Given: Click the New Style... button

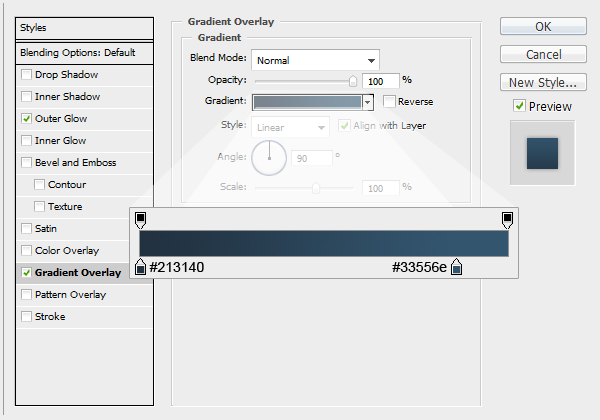Looking at the screenshot, I should click(x=543, y=82).
